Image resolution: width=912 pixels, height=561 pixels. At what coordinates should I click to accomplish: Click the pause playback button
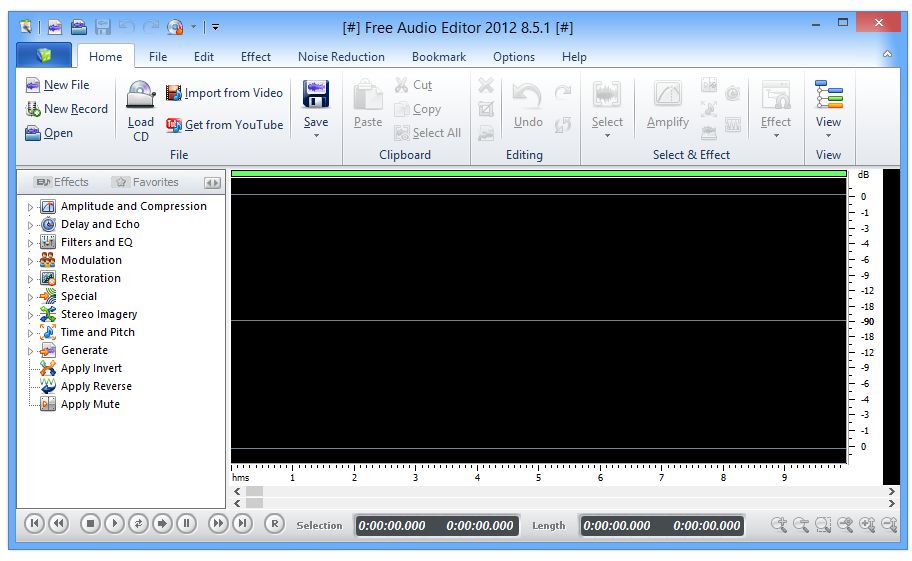[x=187, y=524]
